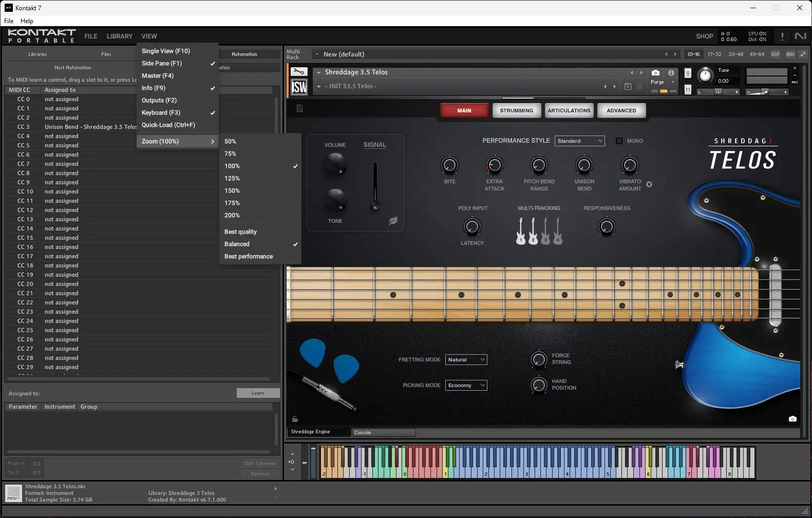Select the 17-32 rack page button
Screen dimensions: 812x518
coord(714,54)
